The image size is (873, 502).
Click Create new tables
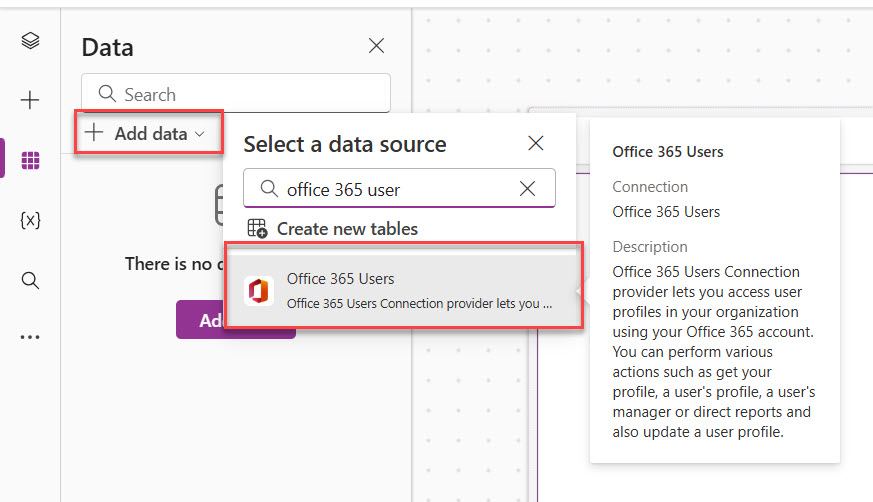[332, 229]
